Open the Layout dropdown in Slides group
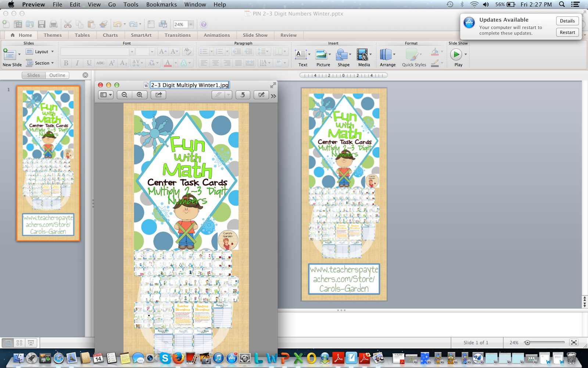This screenshot has width=588, height=368. [x=40, y=52]
